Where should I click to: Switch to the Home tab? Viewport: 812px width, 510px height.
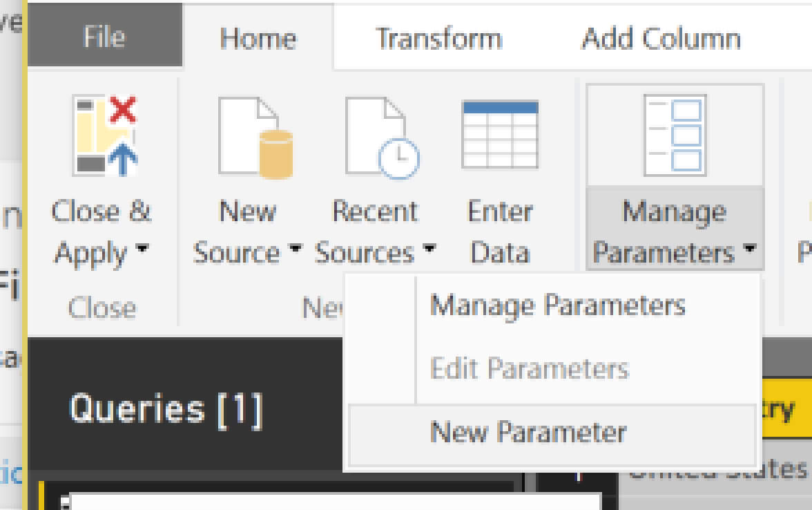pos(258,37)
